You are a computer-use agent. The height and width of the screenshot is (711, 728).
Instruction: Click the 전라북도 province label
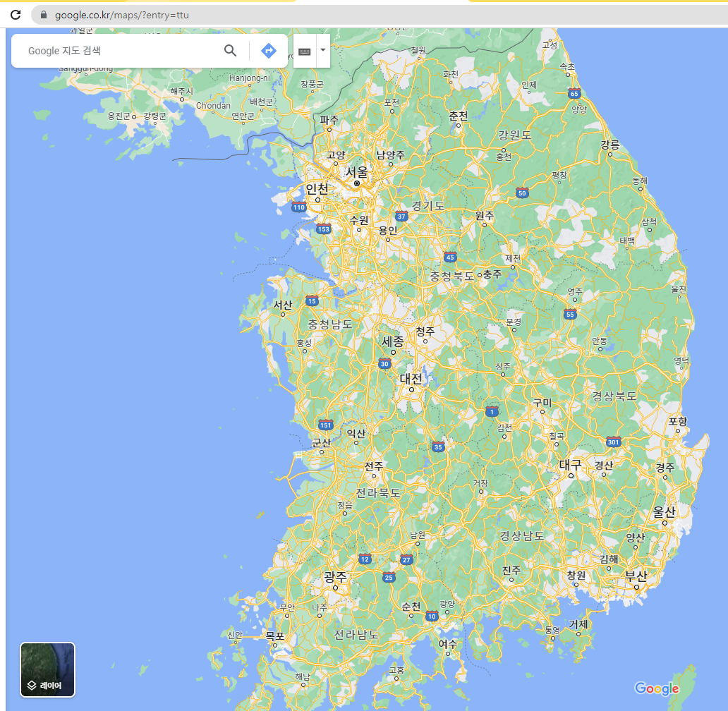click(x=378, y=492)
